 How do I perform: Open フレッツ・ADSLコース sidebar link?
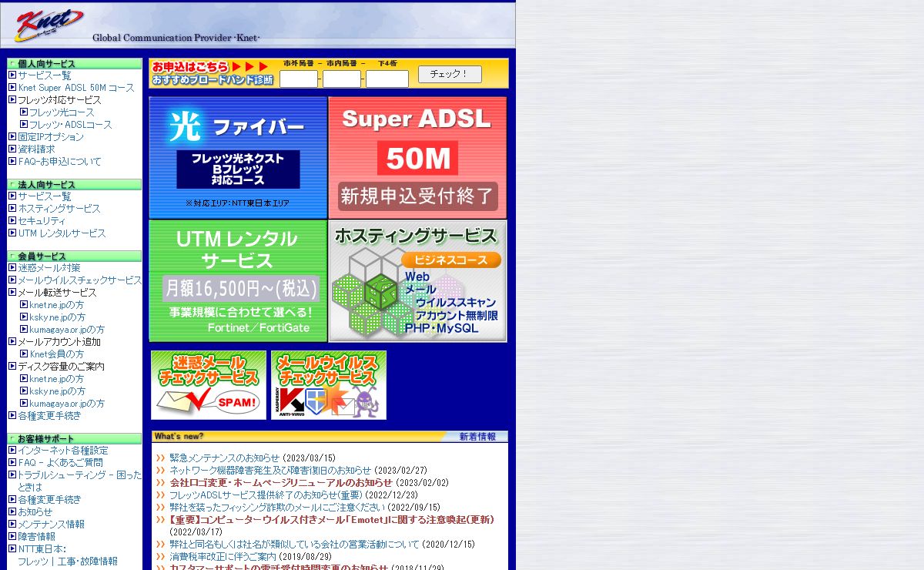pos(70,125)
